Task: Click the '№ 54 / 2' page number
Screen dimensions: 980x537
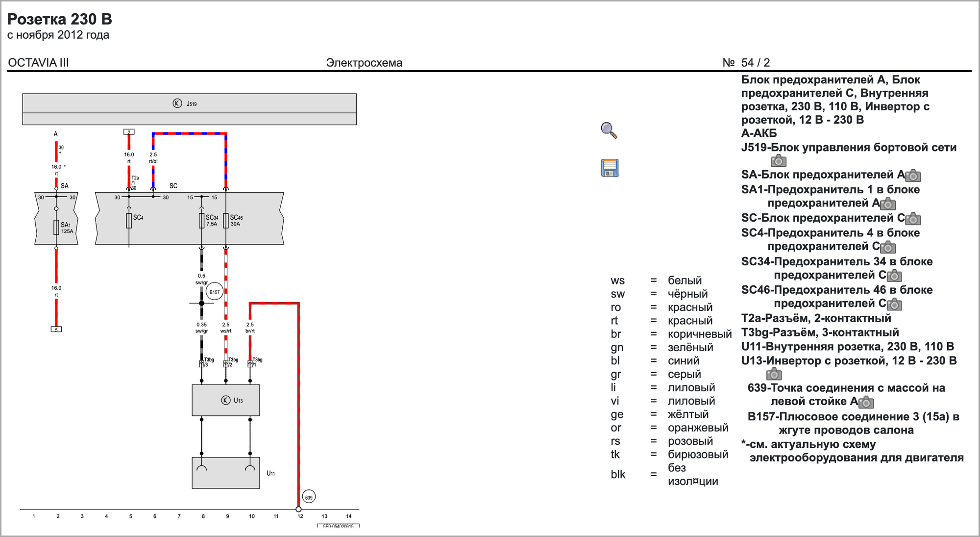Action: click(x=746, y=63)
